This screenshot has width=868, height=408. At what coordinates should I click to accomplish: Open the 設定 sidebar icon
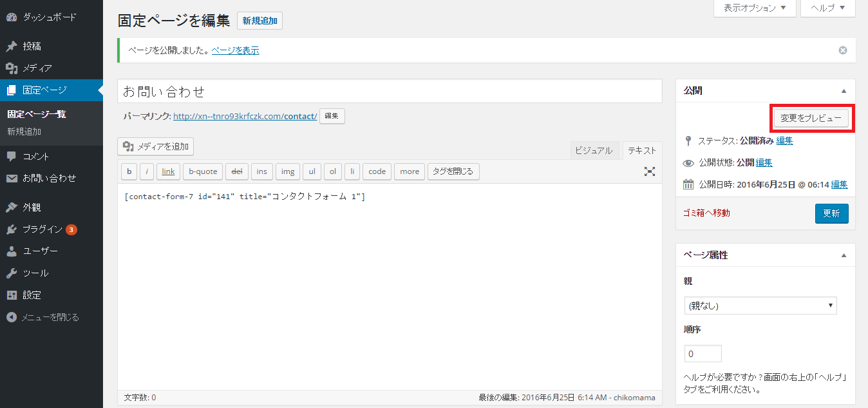tap(11, 295)
